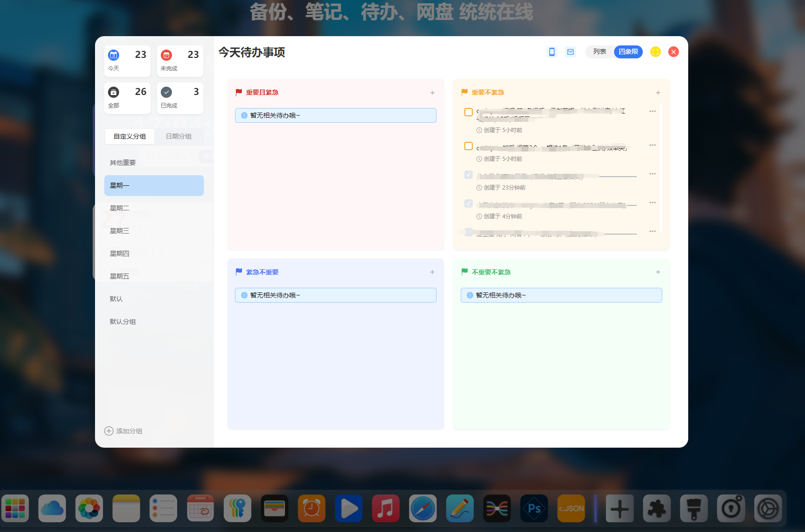
Task: Select the 星期三 group
Action: 120,231
